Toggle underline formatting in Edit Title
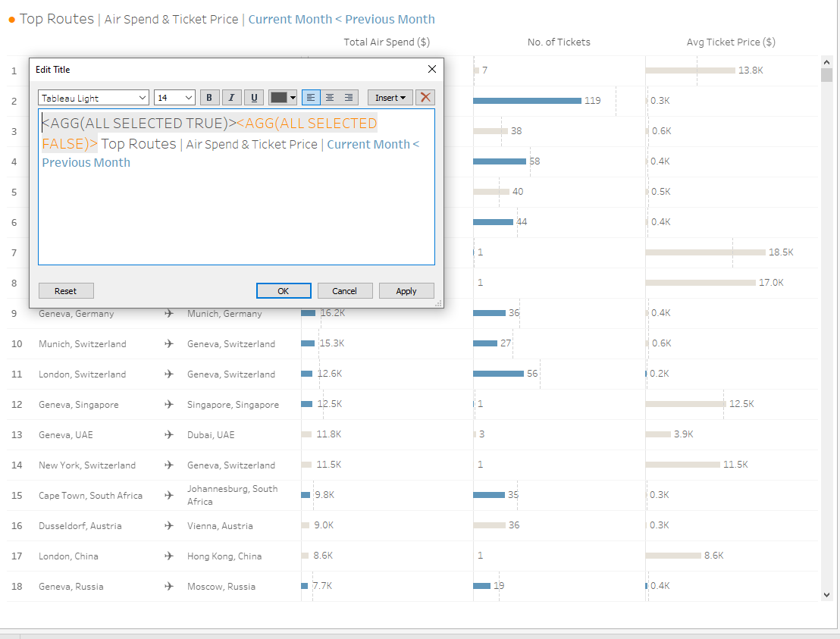Screen dimensions: 840x639 (x=255, y=98)
